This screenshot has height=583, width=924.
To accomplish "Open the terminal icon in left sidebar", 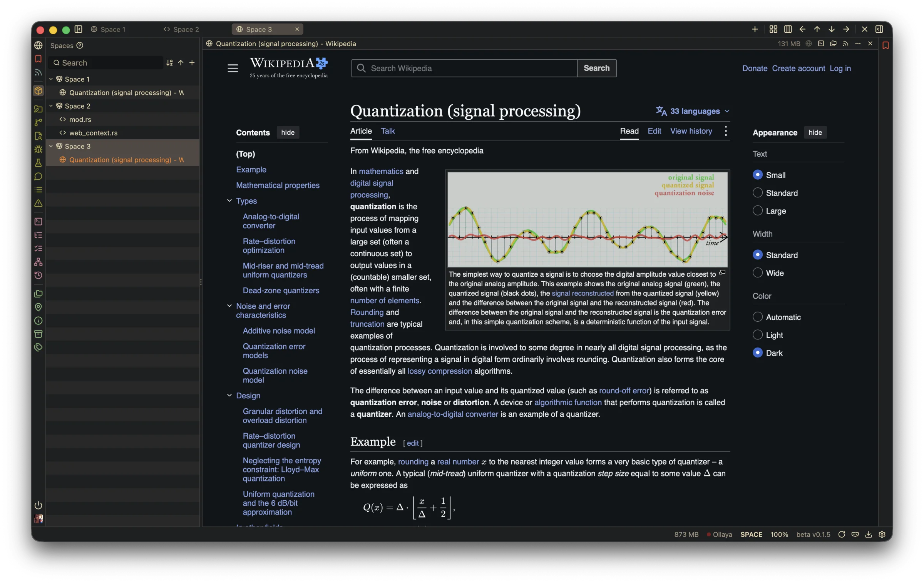I will (38, 221).
